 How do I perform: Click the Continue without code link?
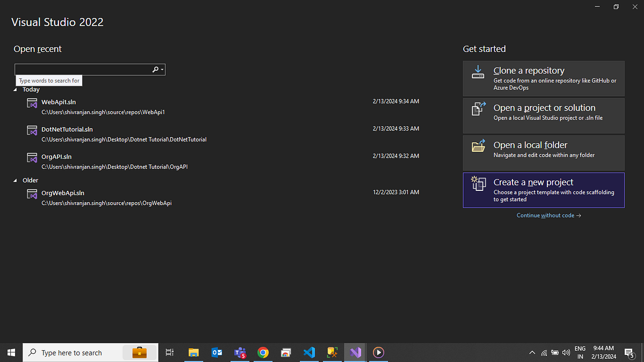point(548,215)
